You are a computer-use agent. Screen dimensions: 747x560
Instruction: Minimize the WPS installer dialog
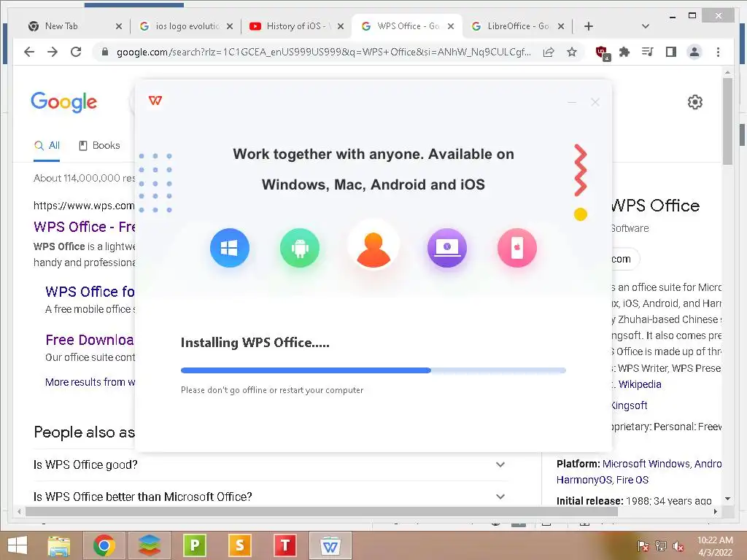tap(572, 102)
